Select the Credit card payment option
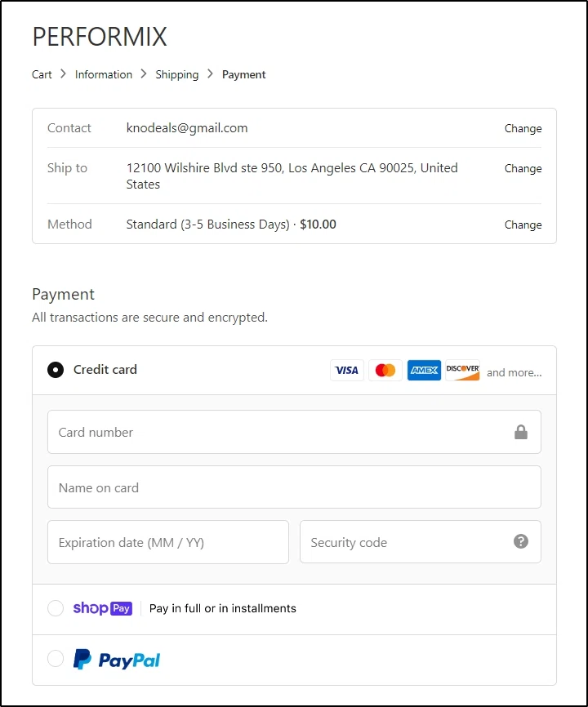This screenshot has width=588, height=707. coord(55,369)
